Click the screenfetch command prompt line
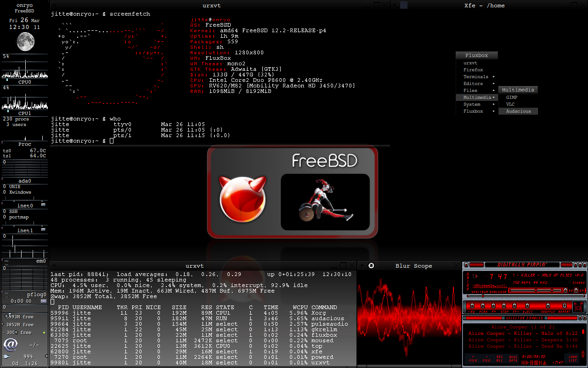Viewport: 588px width, 368px height. click(101, 14)
